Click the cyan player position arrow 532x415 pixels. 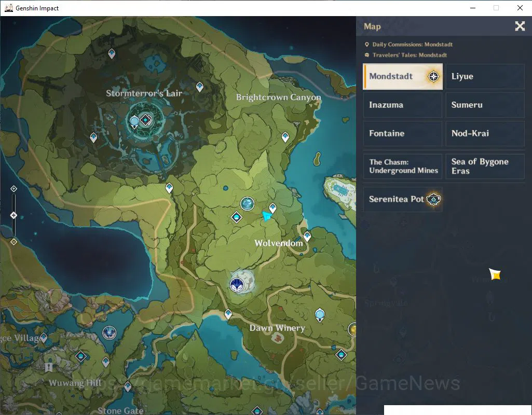tap(267, 216)
